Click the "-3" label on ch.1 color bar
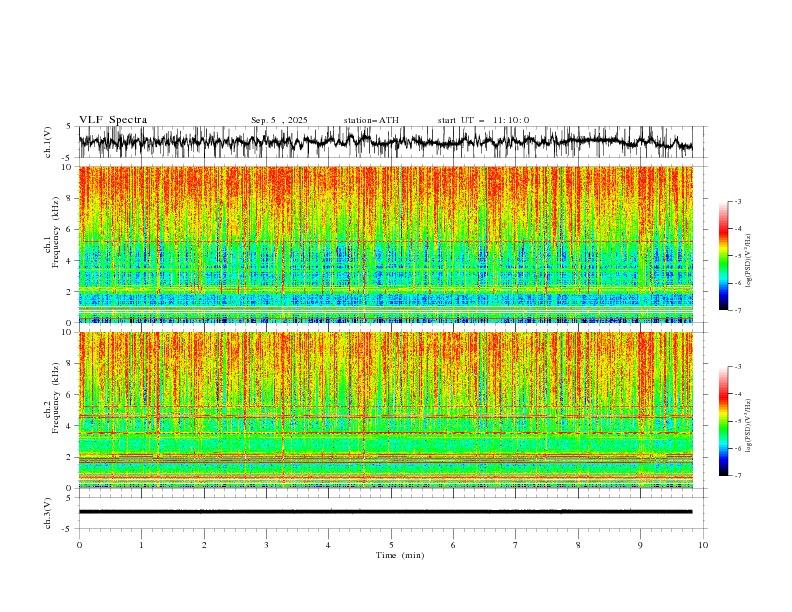The image size is (792, 612). [737, 201]
